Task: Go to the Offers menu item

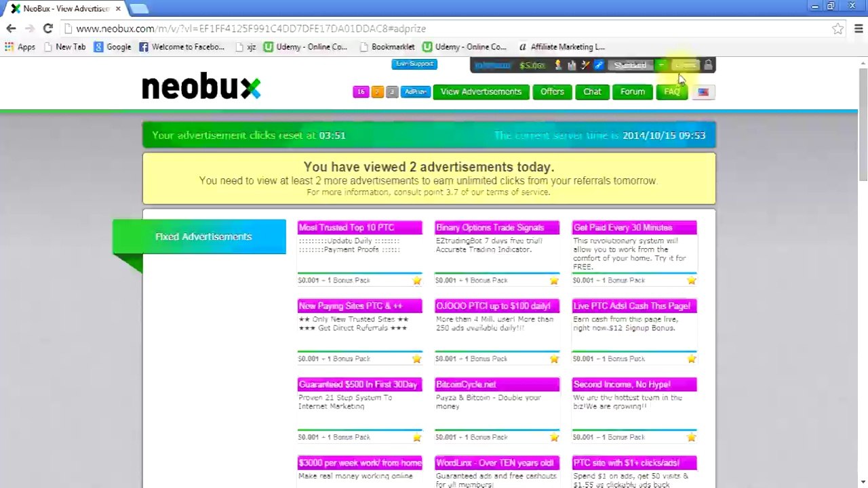Action: click(x=552, y=91)
